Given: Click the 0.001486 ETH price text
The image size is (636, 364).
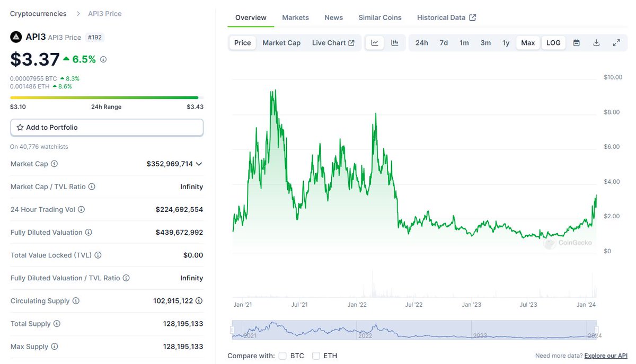Looking at the screenshot, I should pyautogui.click(x=30, y=86).
